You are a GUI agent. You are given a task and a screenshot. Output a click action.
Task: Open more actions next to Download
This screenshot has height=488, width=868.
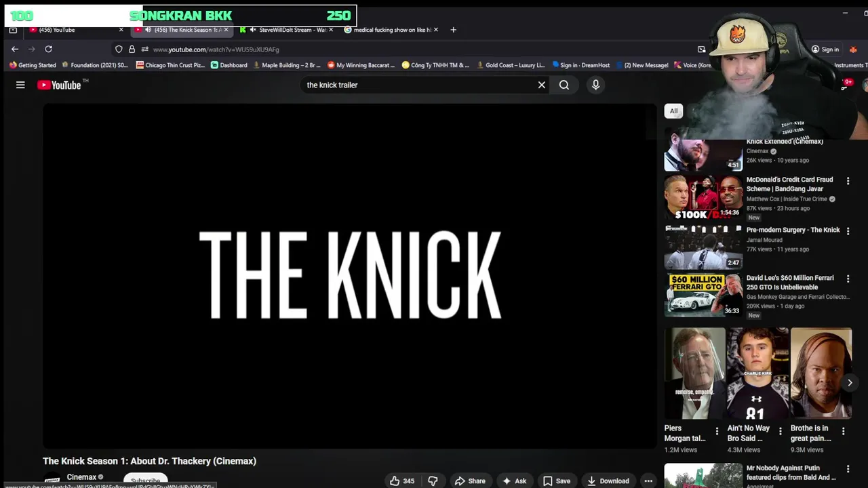point(648,481)
